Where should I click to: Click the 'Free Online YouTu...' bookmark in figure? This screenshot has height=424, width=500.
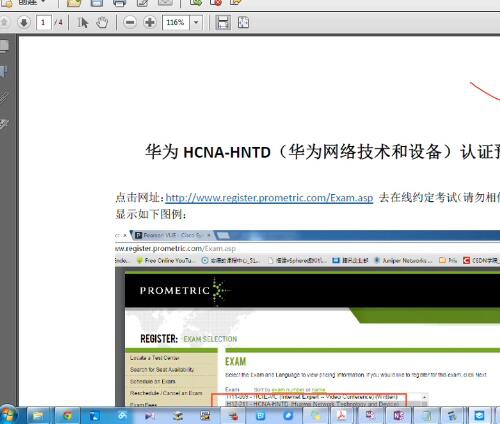[165, 261]
